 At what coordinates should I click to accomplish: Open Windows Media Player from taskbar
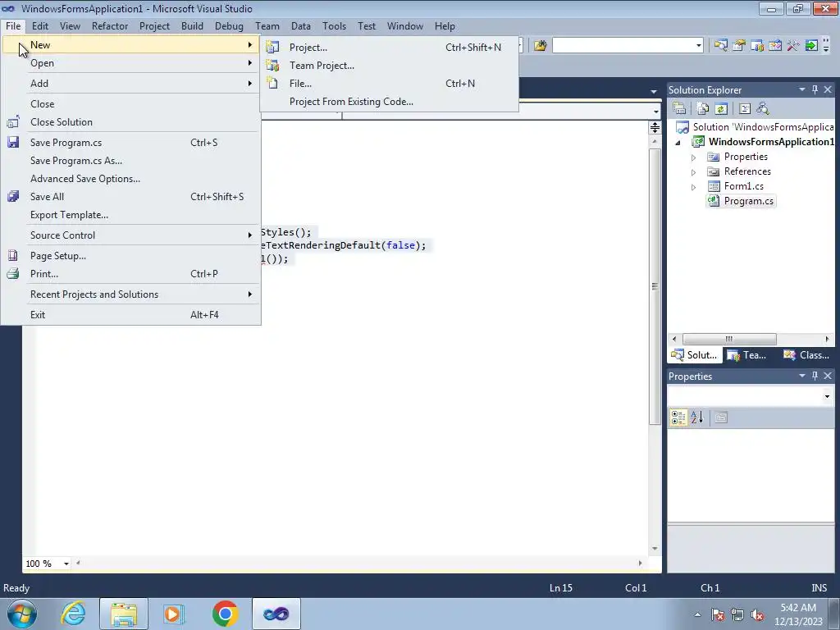click(x=174, y=614)
